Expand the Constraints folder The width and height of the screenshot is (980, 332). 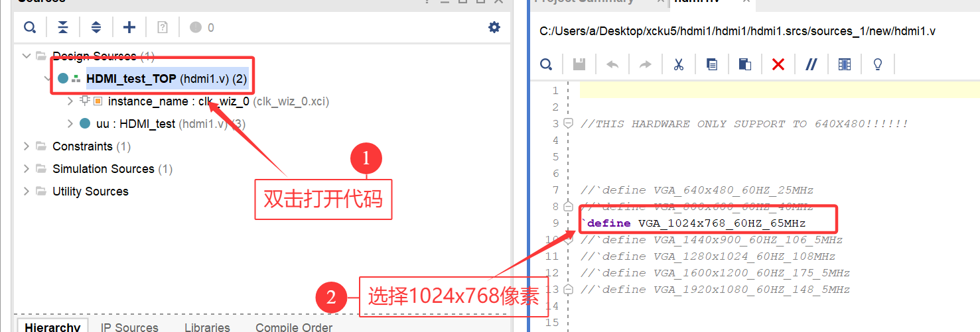coord(27,146)
